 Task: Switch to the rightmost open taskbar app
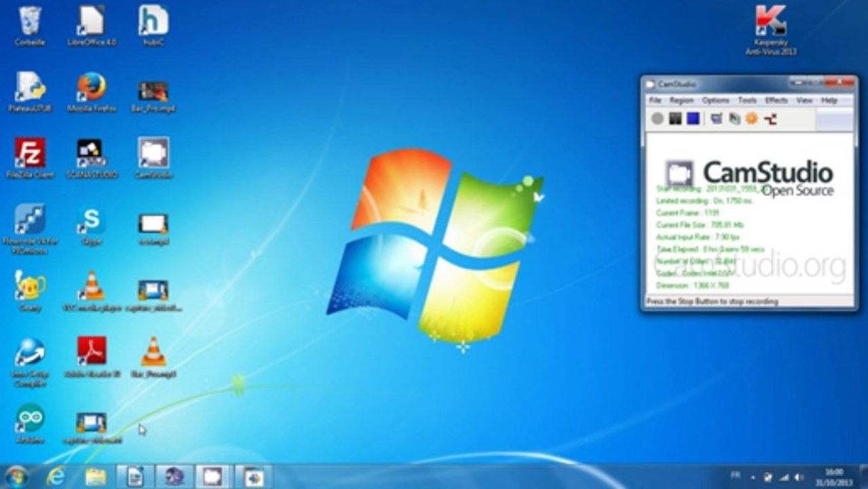tap(254, 477)
